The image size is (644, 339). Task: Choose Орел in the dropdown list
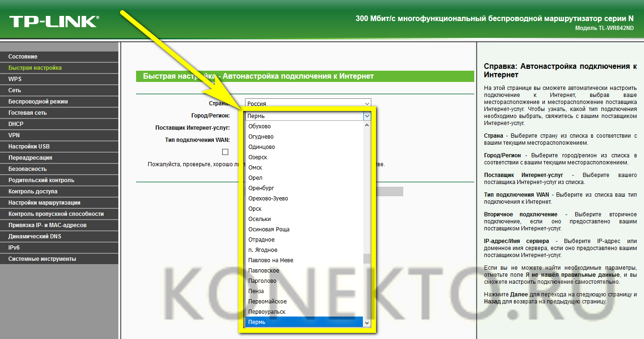tap(304, 178)
